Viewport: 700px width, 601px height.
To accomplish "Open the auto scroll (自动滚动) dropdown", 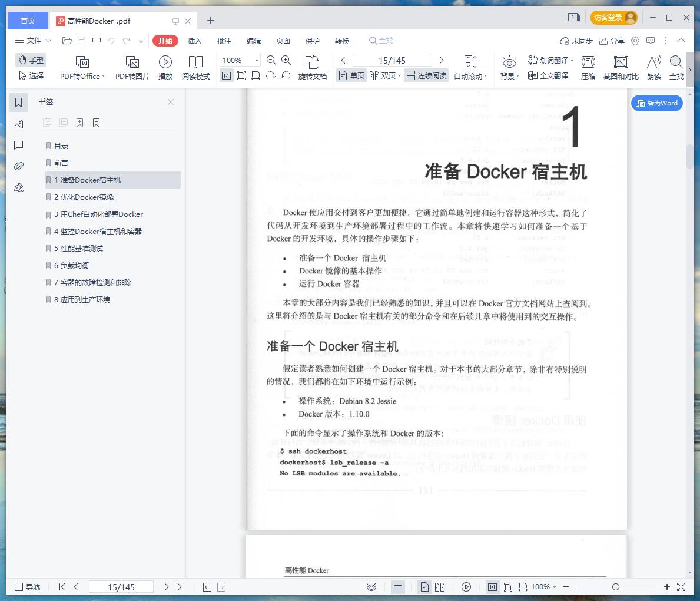I will 470,68.
